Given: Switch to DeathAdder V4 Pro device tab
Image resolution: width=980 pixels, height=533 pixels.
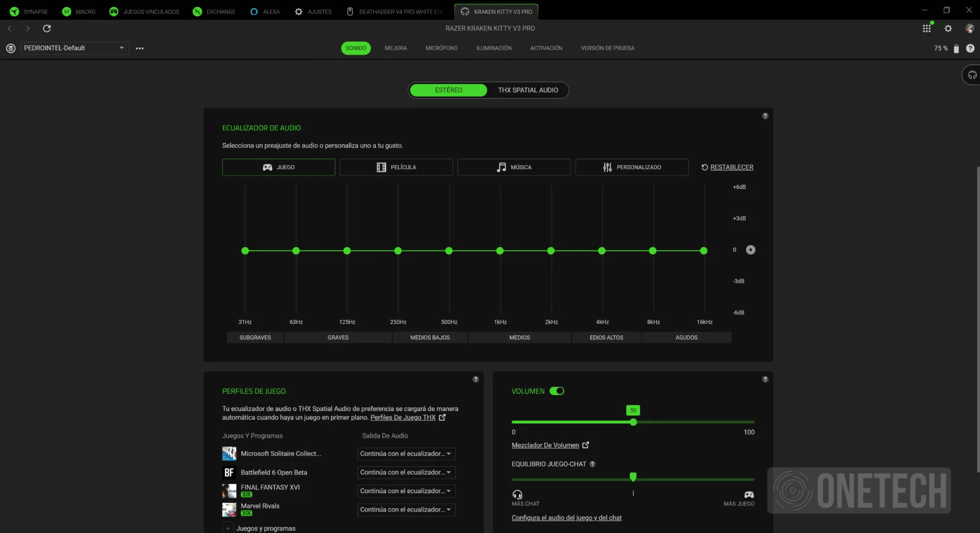Looking at the screenshot, I should click(395, 11).
